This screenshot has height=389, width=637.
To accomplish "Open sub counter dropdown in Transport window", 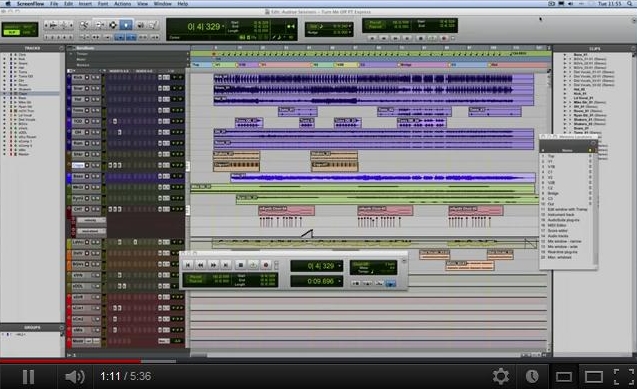I will [340, 281].
